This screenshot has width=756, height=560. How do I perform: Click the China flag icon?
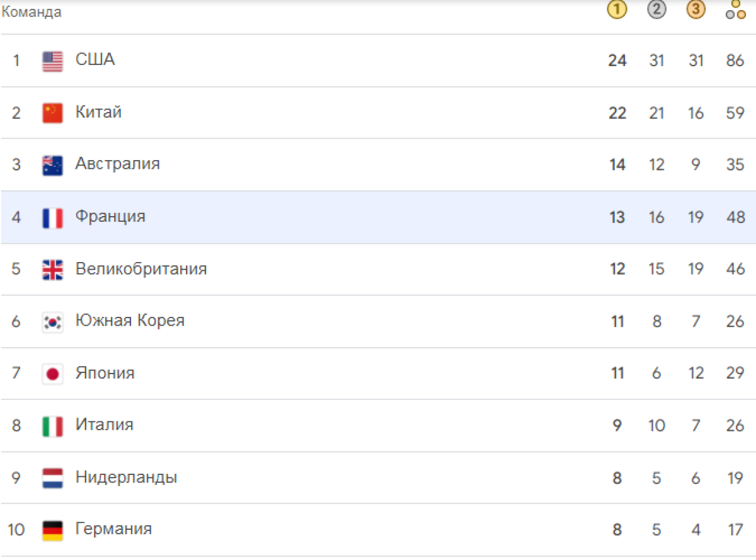[53, 113]
